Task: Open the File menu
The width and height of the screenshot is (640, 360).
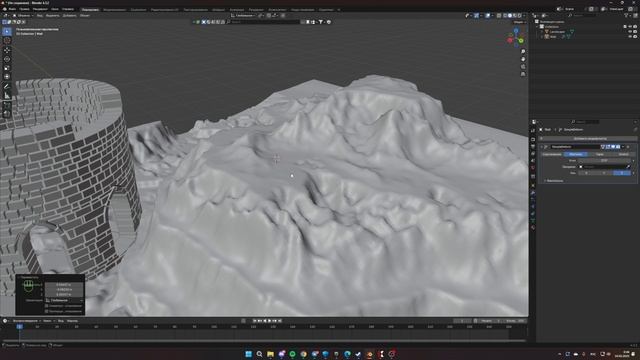Action: coord(12,9)
